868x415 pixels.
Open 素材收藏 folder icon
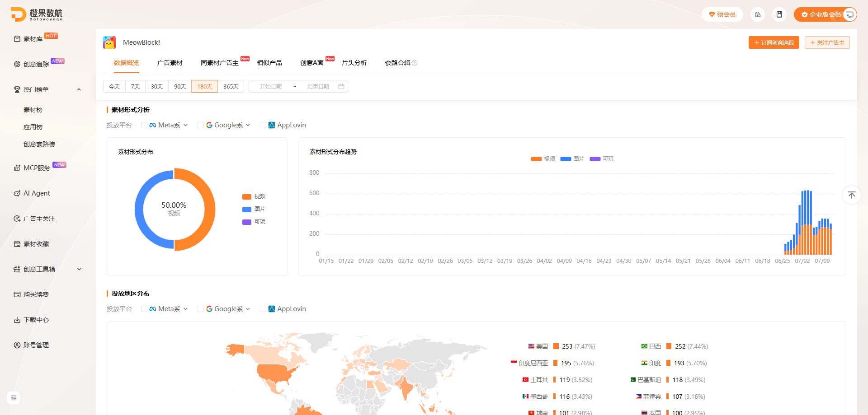[x=17, y=244]
